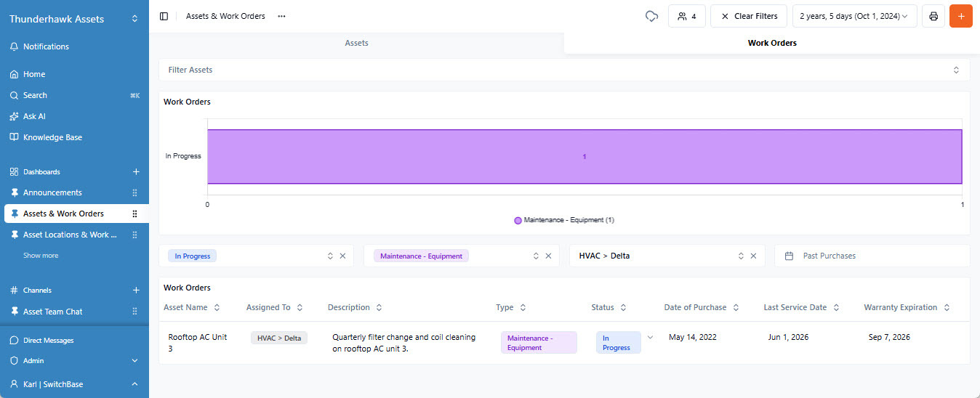Click the drag handle beside Announcements

tap(134, 192)
